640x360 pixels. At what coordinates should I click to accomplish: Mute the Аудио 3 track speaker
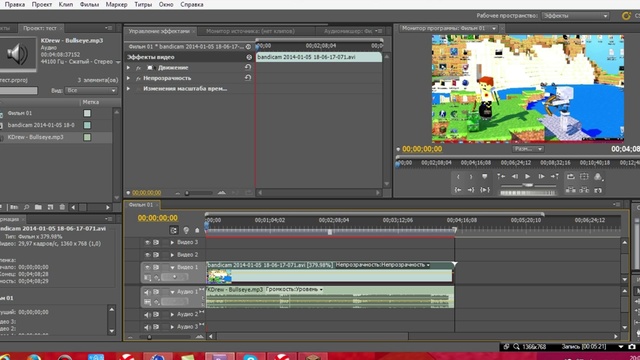pos(147,327)
